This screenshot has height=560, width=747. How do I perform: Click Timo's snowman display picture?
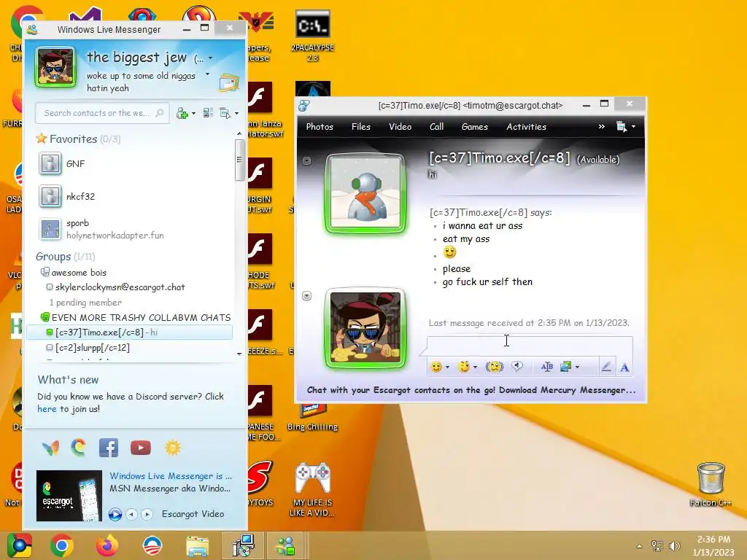coord(366,193)
